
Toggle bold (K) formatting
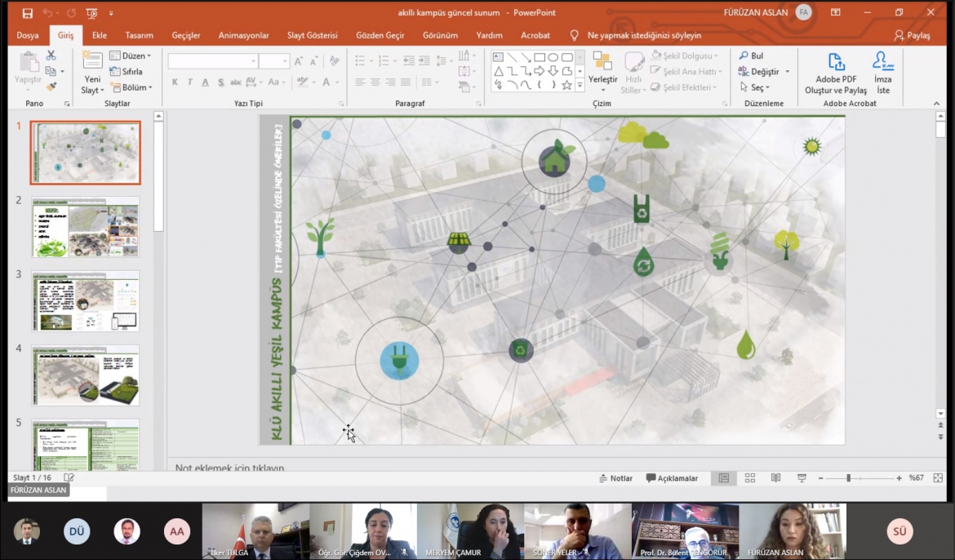(x=175, y=82)
